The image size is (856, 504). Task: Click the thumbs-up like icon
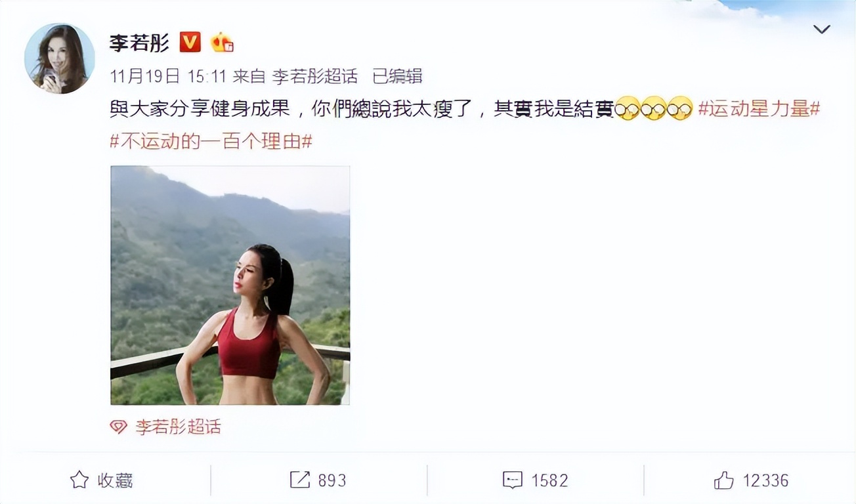(724, 480)
